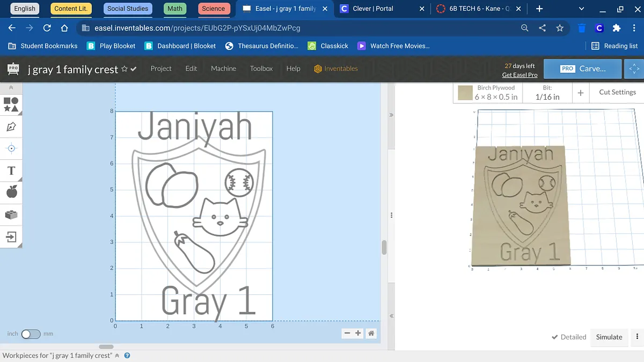Open the apple icon library
644x362 pixels.
[x=11, y=191]
